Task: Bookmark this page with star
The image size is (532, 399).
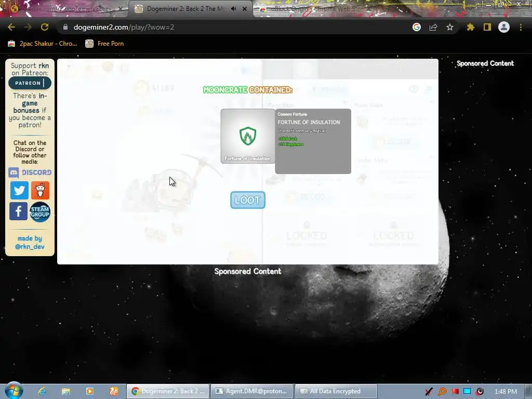Action: click(x=450, y=27)
